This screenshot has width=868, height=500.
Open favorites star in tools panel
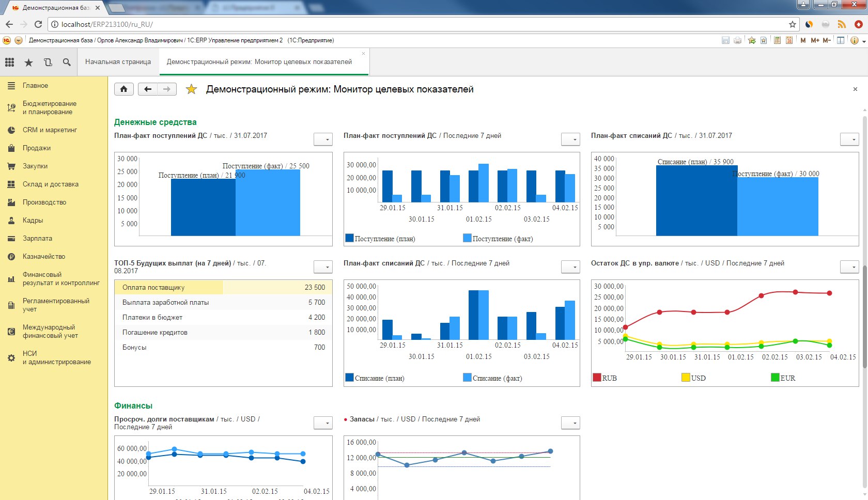(x=28, y=62)
